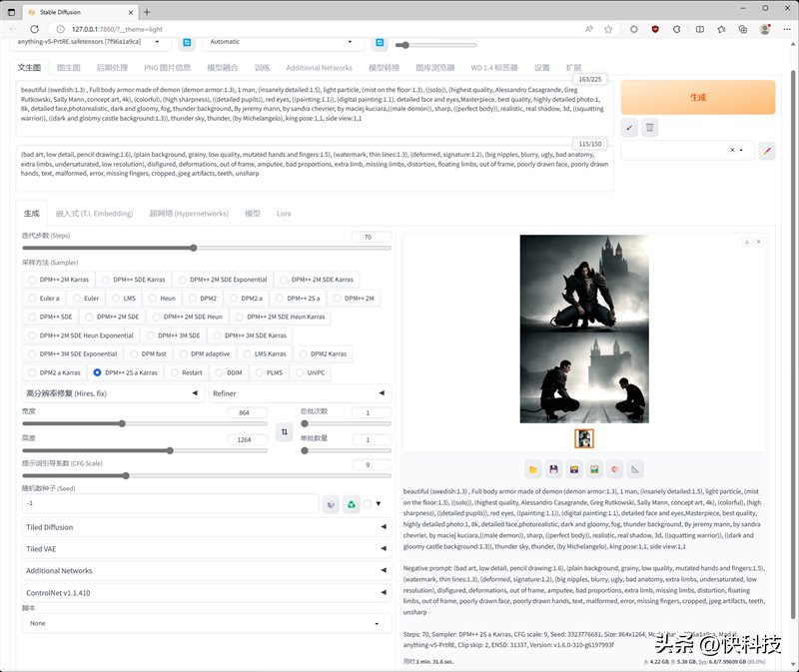Open the Lora sub-tab
This screenshot has height=672, width=799.
click(x=284, y=214)
